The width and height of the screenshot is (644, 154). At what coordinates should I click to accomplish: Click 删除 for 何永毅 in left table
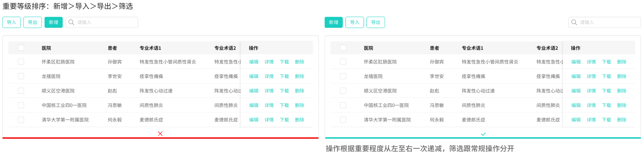pyautogui.click(x=299, y=120)
